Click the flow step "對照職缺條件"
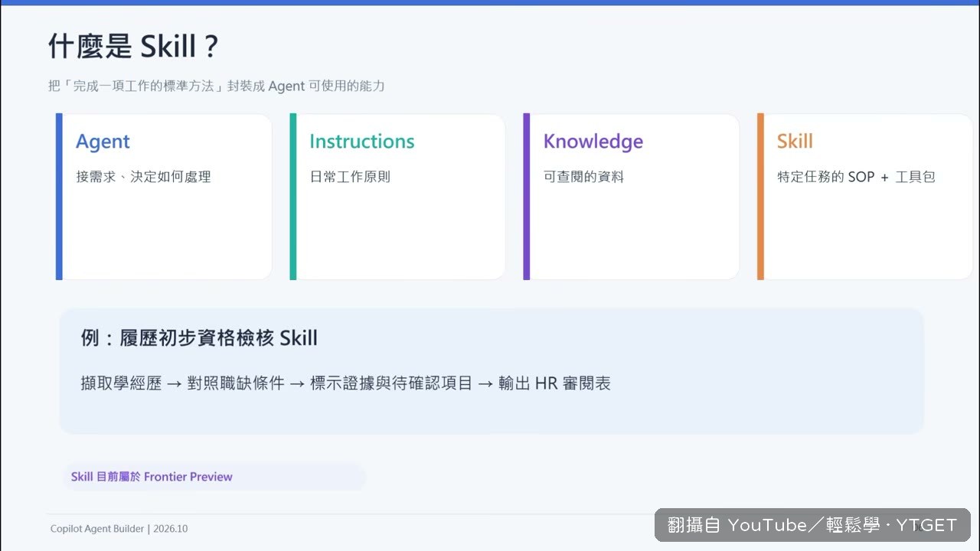The width and height of the screenshot is (980, 551). pos(235,383)
